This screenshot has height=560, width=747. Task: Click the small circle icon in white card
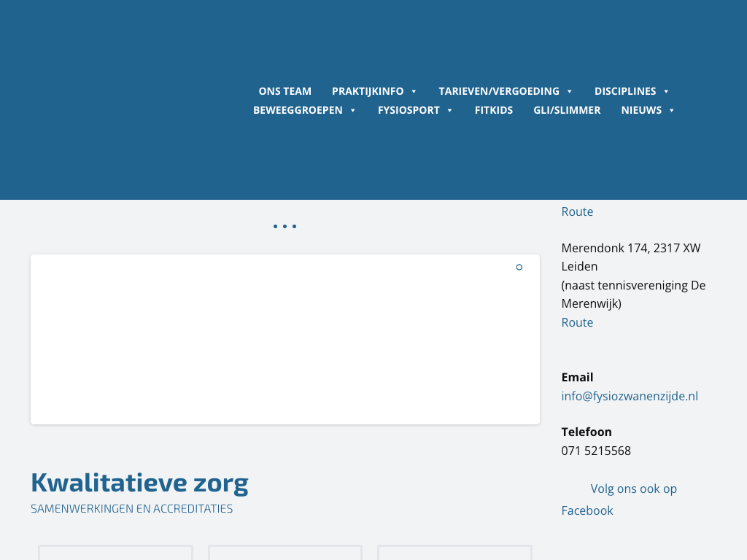click(519, 268)
